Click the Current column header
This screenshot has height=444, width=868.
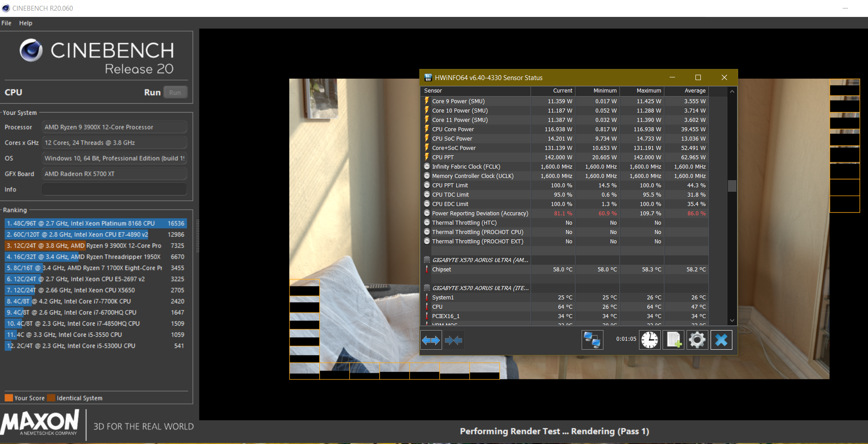553,91
